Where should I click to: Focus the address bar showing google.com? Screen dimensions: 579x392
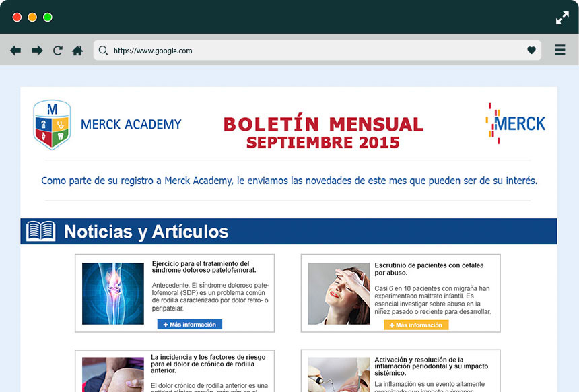[317, 51]
